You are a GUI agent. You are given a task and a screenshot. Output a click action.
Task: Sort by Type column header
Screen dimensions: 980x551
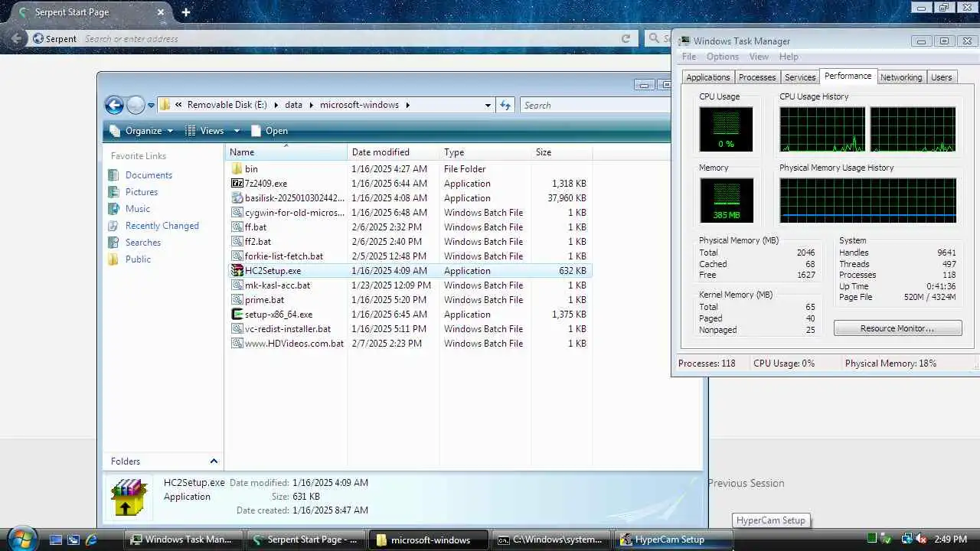485,152
